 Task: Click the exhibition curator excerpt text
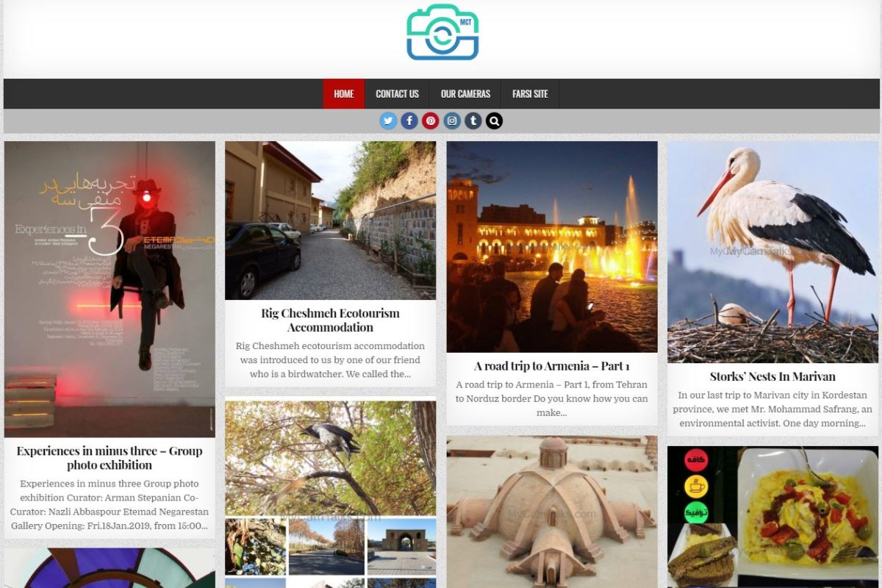(110, 505)
